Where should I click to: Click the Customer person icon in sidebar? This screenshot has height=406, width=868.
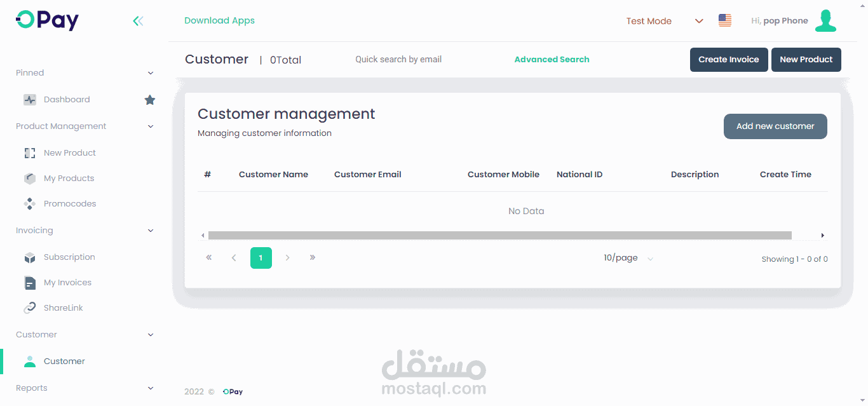point(30,362)
